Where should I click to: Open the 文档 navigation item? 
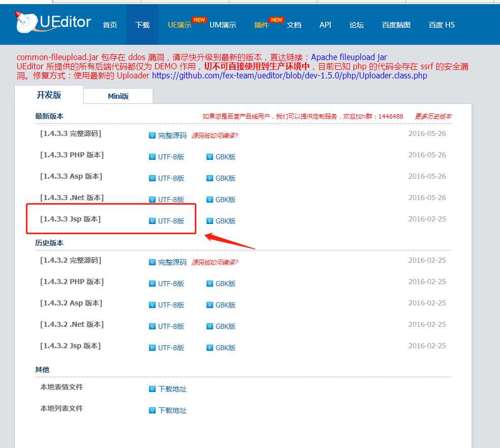click(x=293, y=25)
